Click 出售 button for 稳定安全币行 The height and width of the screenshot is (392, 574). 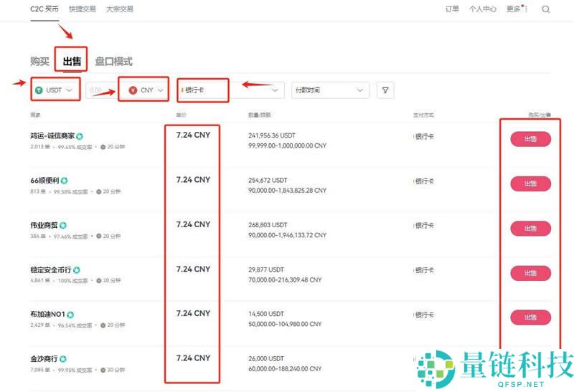(530, 273)
